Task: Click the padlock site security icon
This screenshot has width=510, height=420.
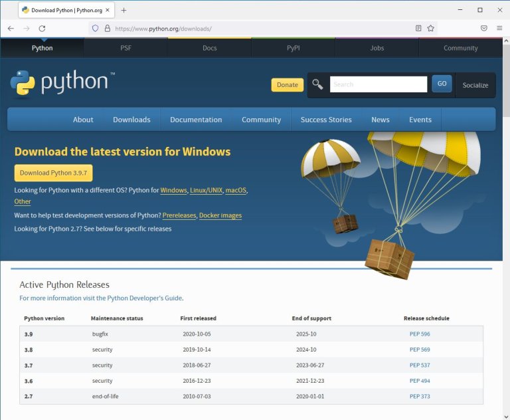Action: point(107,29)
